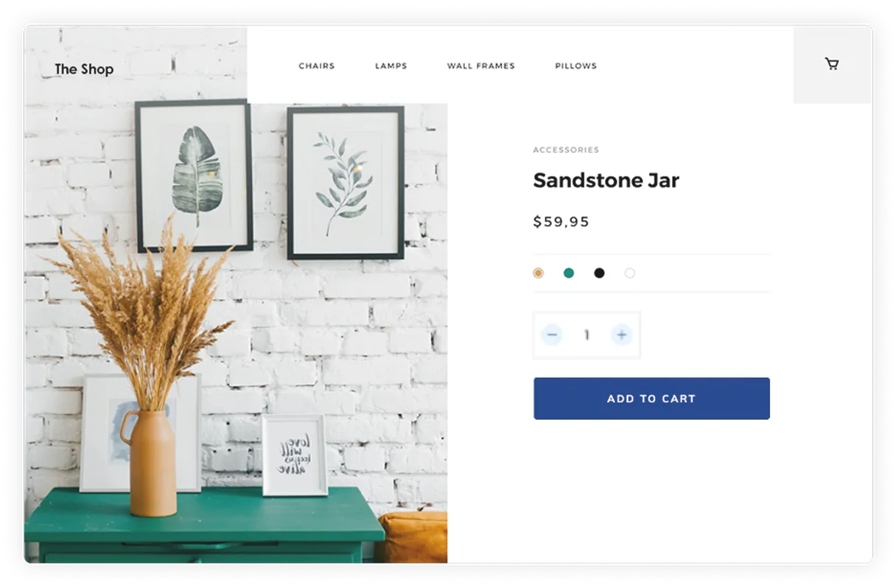
Task: Pick the black color swatch
Action: coord(599,273)
